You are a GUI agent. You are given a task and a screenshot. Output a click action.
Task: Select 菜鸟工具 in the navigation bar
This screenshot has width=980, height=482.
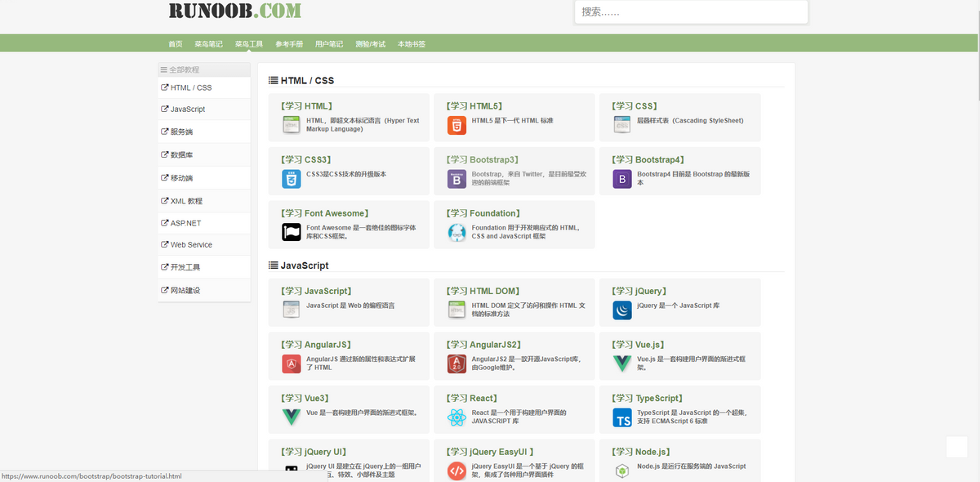(249, 44)
